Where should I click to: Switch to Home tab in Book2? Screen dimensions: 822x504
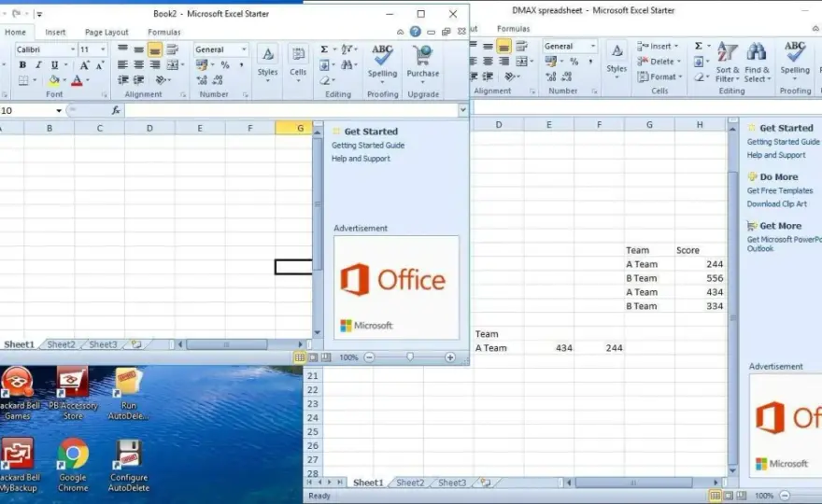click(x=15, y=32)
